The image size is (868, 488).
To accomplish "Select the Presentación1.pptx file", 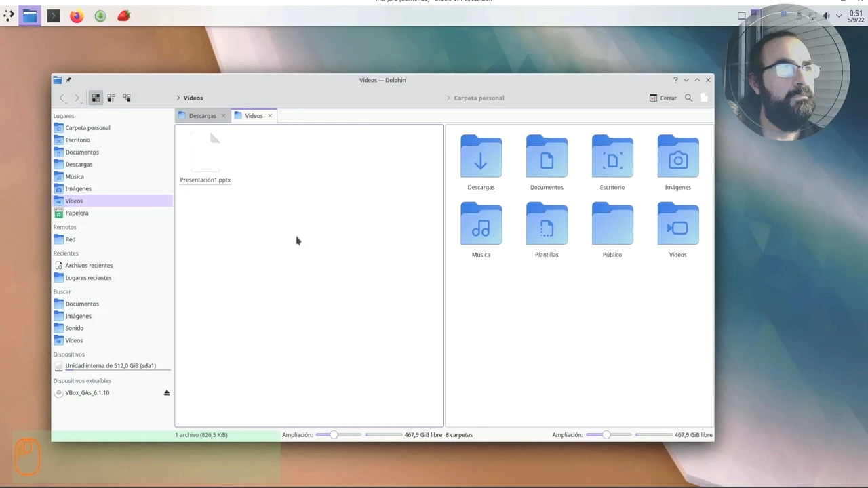I will click(x=205, y=157).
